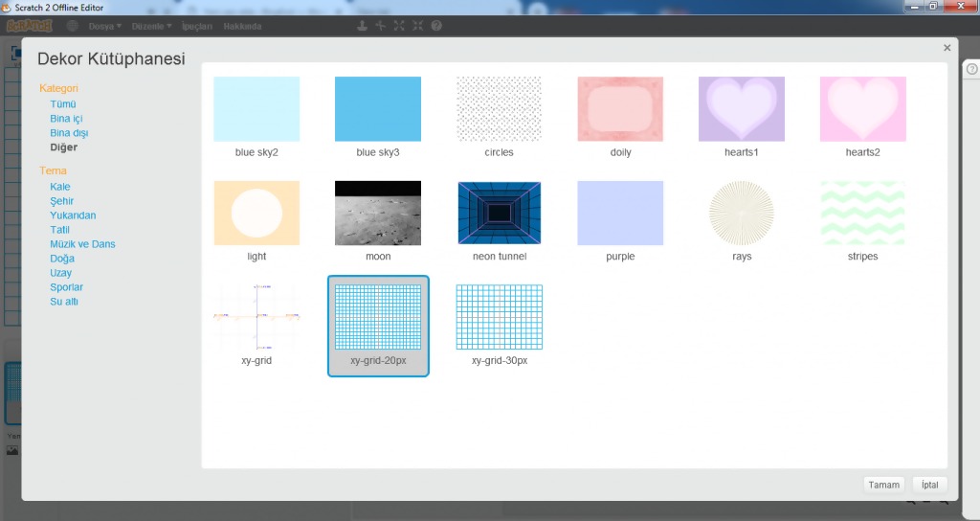Select the grow sprite tool icon
This screenshot has height=521, width=980.
[x=399, y=26]
